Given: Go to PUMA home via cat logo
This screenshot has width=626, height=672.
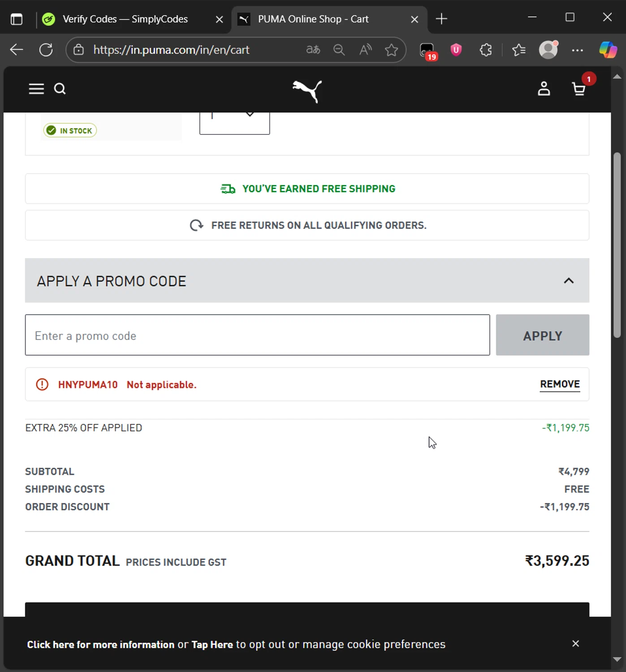Looking at the screenshot, I should pos(307,91).
